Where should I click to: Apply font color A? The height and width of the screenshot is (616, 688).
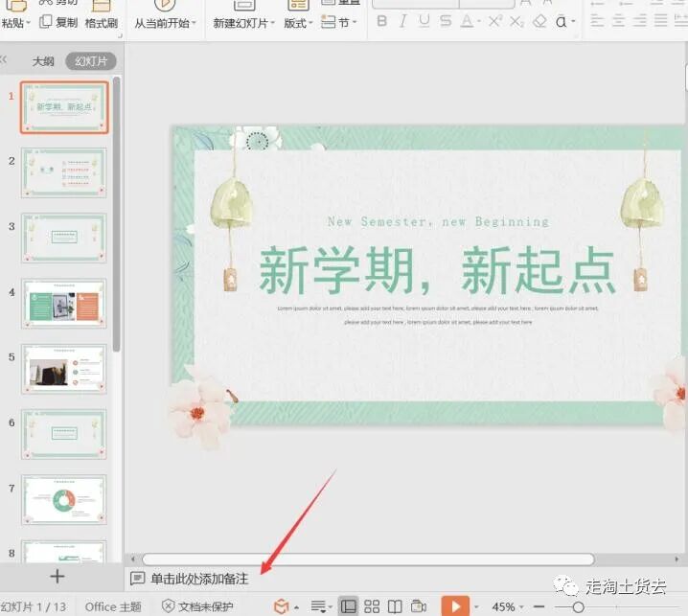pos(467,21)
